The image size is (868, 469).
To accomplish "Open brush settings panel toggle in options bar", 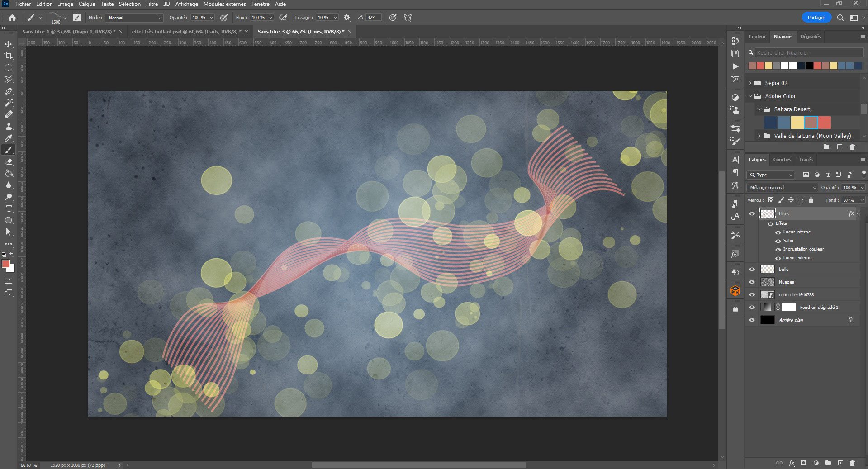I will click(76, 18).
